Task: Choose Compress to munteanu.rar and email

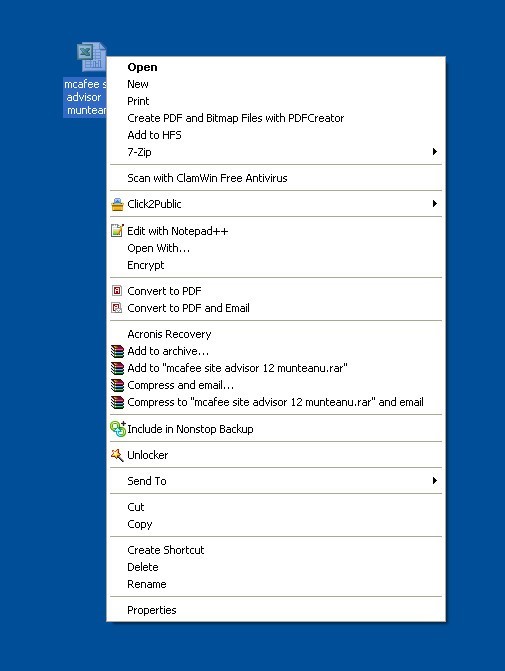Action: pyautogui.click(x=276, y=402)
